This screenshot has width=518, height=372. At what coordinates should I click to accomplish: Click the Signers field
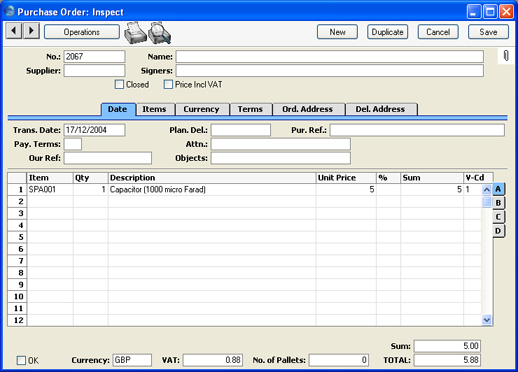330,71
